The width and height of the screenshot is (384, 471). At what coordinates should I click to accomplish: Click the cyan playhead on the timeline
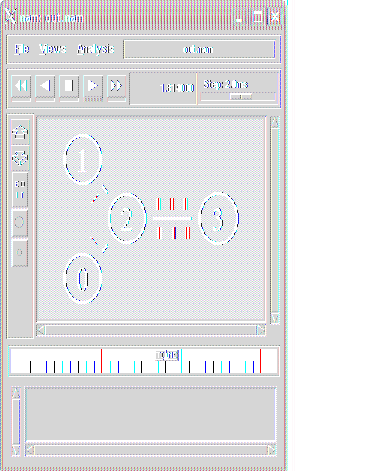(181, 361)
